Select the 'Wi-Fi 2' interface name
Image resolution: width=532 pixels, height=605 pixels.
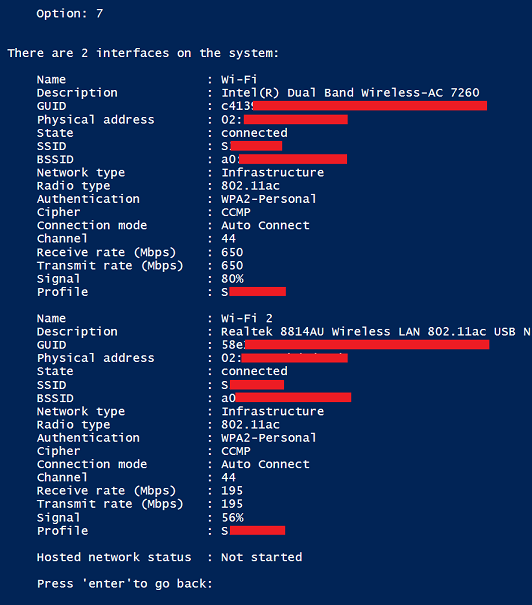tap(247, 318)
